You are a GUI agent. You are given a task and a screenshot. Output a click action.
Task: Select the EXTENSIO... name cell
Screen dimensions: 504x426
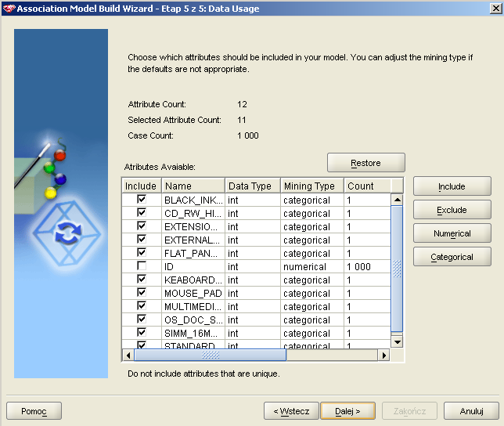click(x=193, y=226)
